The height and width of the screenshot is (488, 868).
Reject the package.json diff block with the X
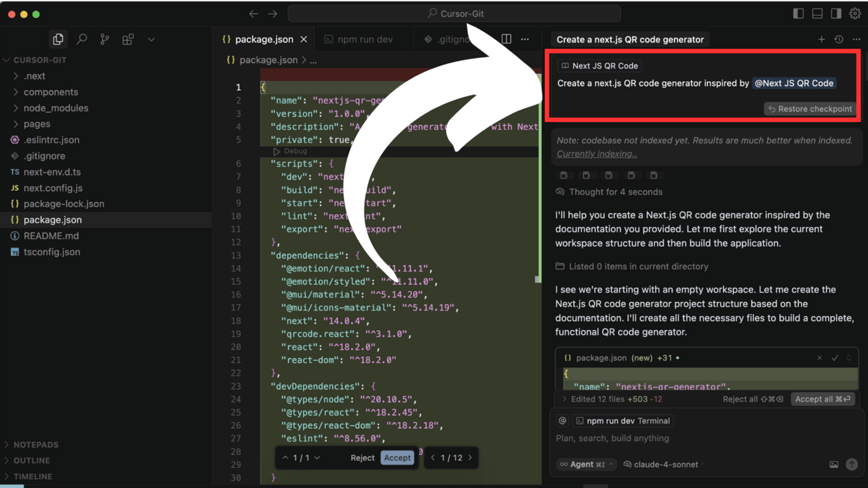(820, 358)
